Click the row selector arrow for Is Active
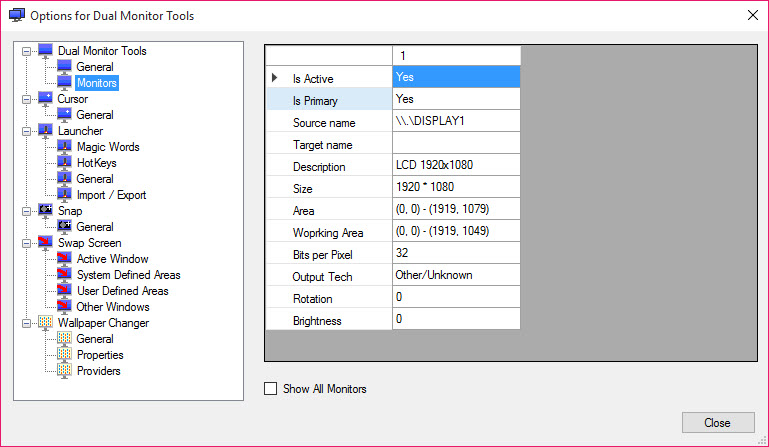769x447 pixels. tap(275, 78)
